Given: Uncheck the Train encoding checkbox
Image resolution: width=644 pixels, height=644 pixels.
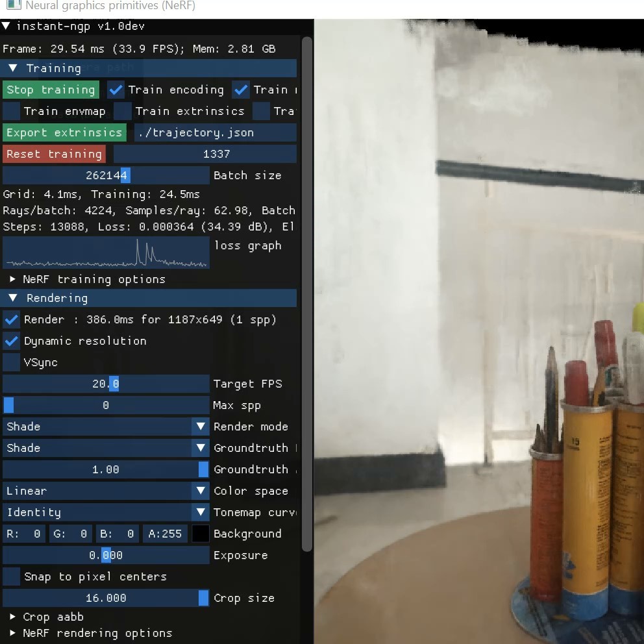Looking at the screenshot, I should 116,90.
